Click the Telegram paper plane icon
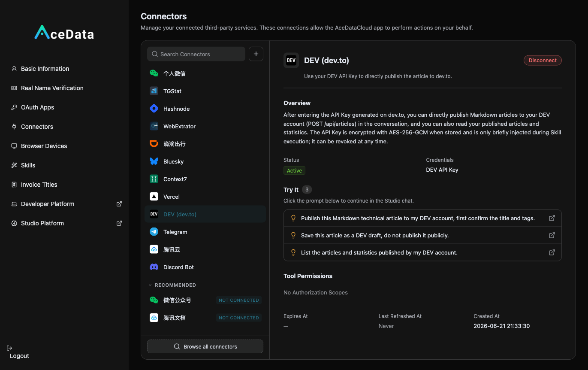 pyautogui.click(x=154, y=232)
